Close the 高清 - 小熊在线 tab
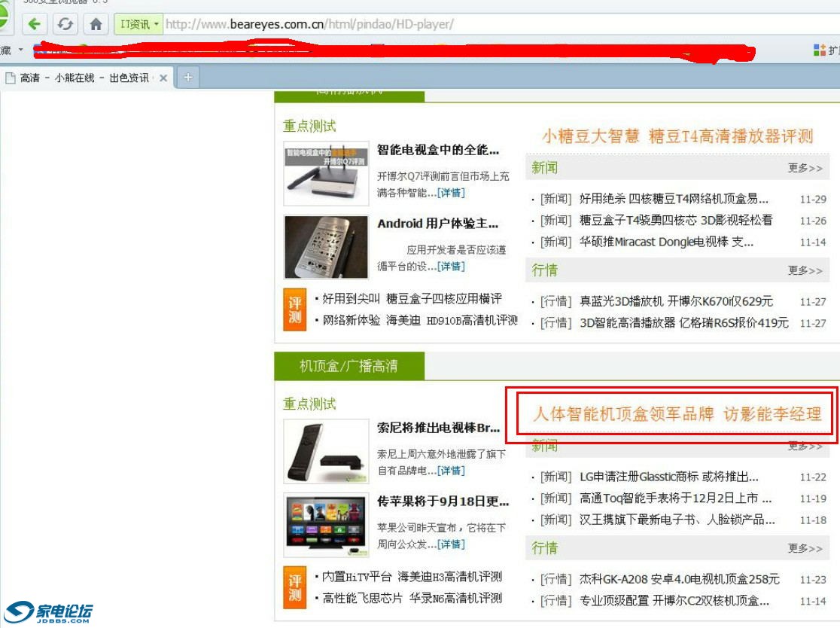This screenshot has height=628, width=840. pyautogui.click(x=163, y=78)
